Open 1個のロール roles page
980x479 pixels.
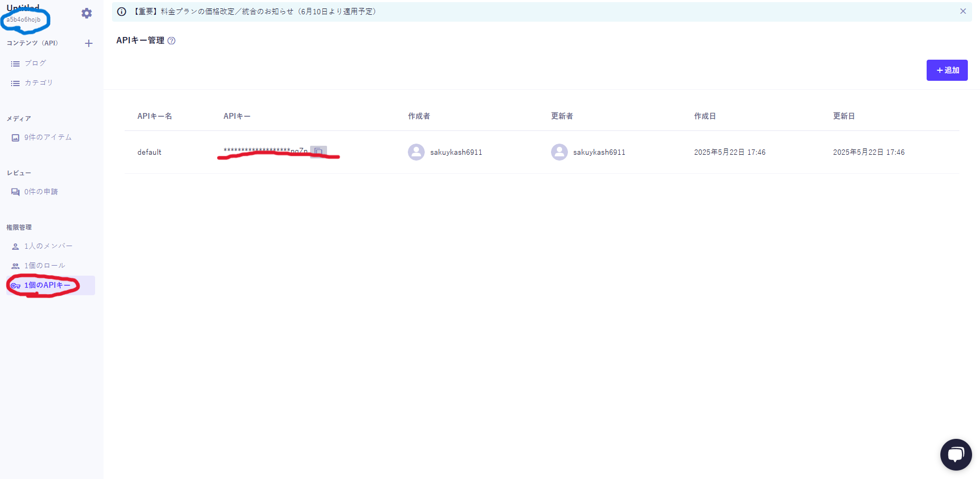(44, 265)
